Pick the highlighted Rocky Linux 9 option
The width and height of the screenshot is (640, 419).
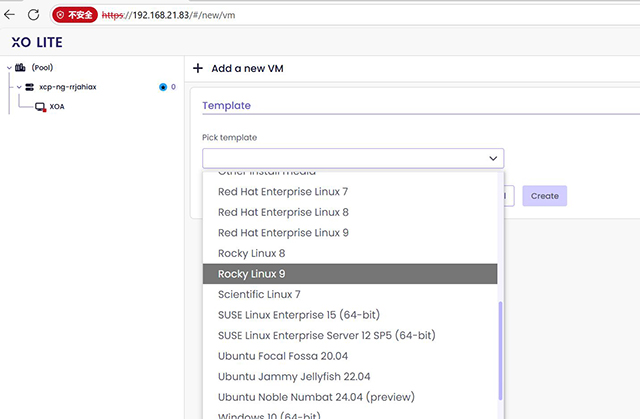(350, 274)
